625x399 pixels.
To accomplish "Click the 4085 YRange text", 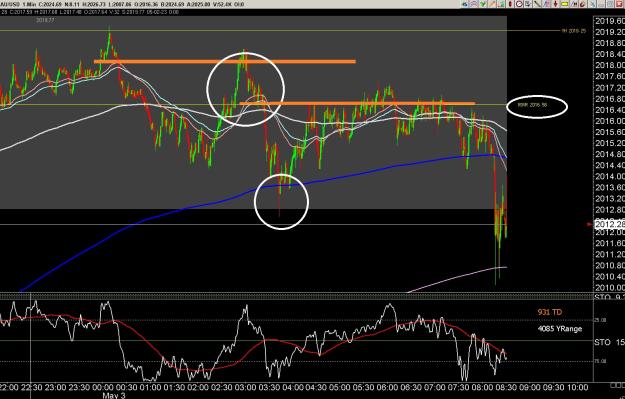I will tap(560, 329).
